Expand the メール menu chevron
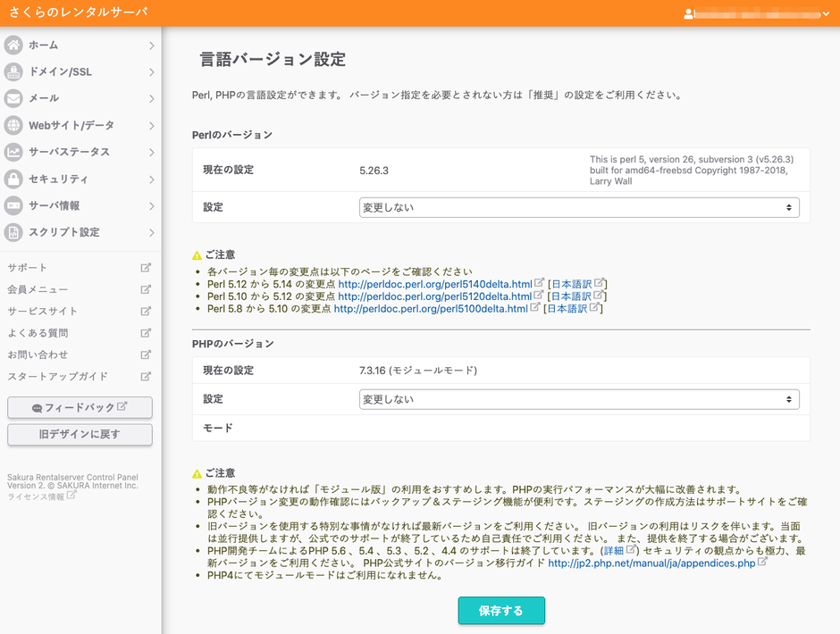This screenshot has width=840, height=634. click(151, 99)
